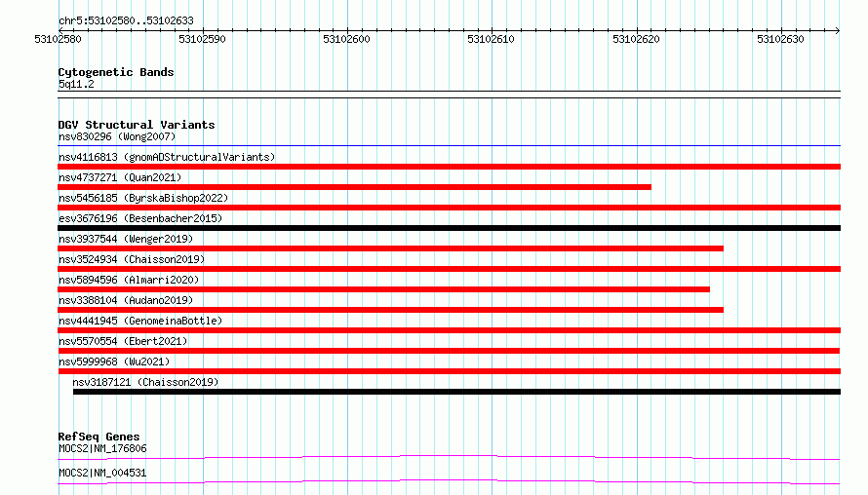868x495 pixels.
Task: Select variant label nsv5999968 (Wu2021)
Action: tap(114, 362)
